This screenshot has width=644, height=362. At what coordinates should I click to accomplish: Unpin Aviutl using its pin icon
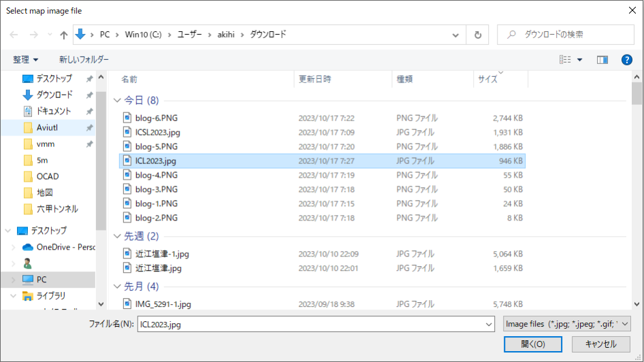tap(89, 128)
